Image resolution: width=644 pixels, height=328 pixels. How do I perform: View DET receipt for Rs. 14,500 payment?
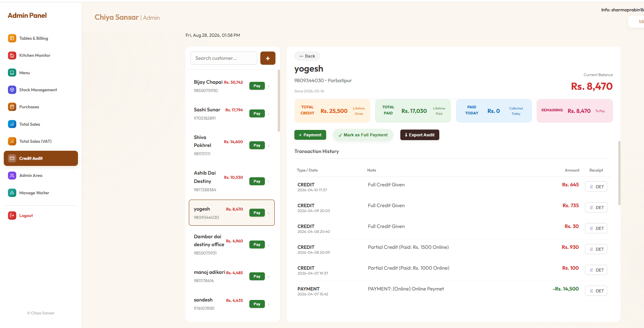coord(596,291)
